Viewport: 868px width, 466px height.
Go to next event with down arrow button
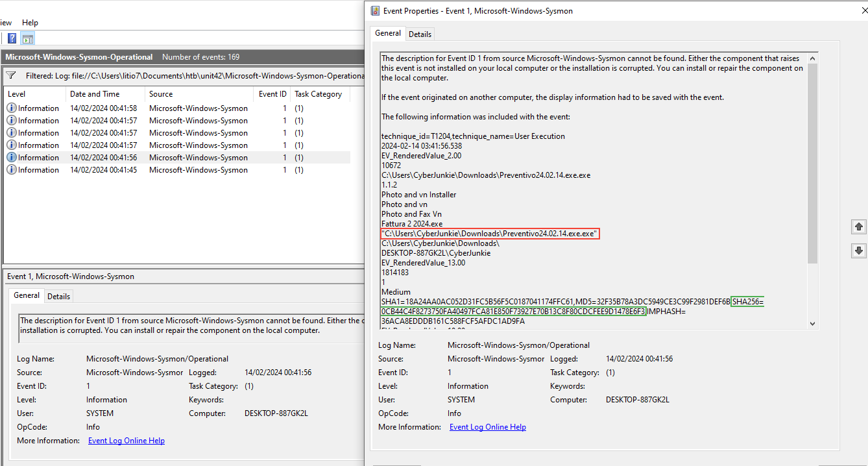[x=859, y=251]
